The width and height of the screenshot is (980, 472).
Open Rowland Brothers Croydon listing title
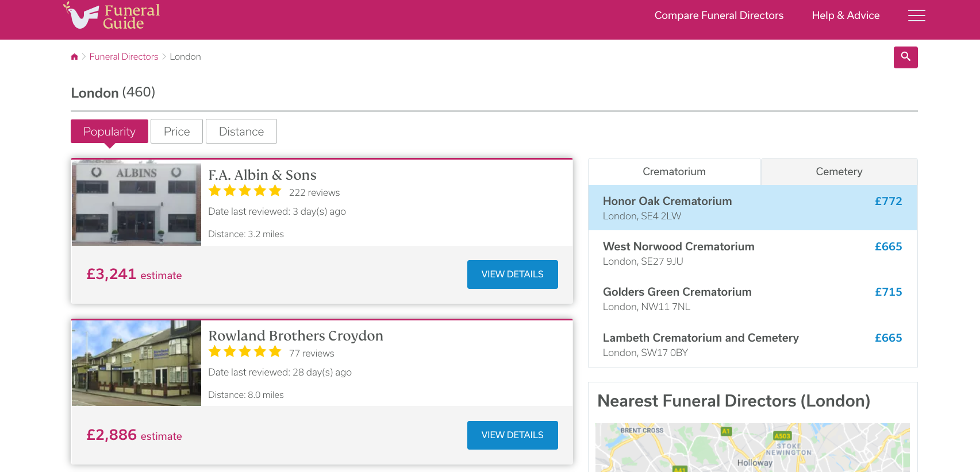295,336
